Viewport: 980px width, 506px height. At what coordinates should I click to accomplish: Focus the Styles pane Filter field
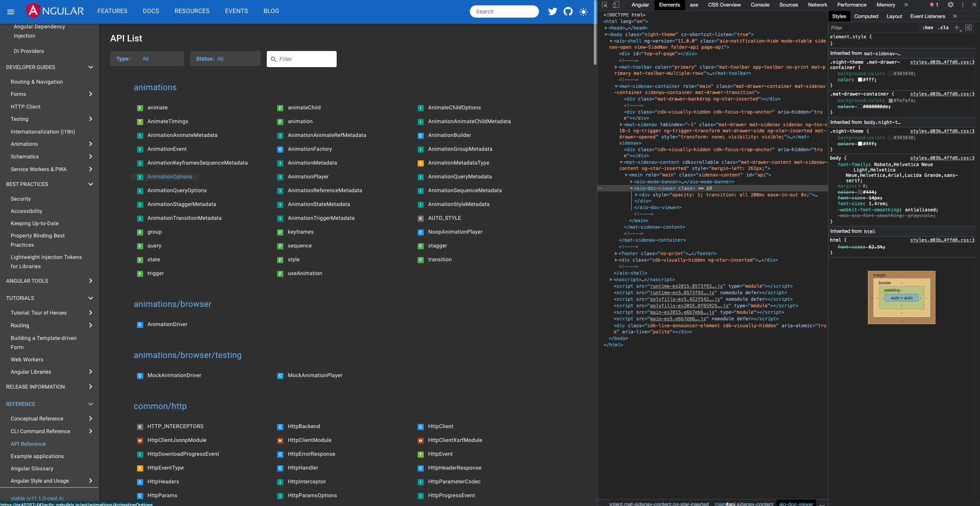[x=873, y=28]
